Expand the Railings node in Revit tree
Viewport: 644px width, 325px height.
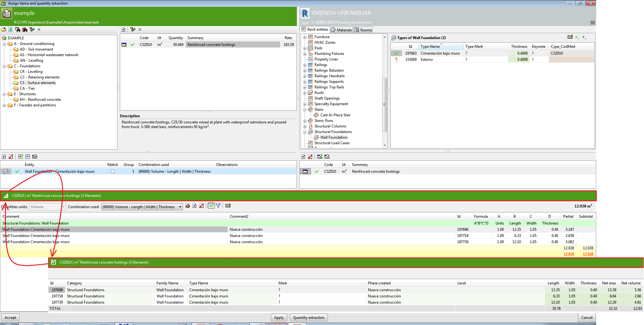305,65
